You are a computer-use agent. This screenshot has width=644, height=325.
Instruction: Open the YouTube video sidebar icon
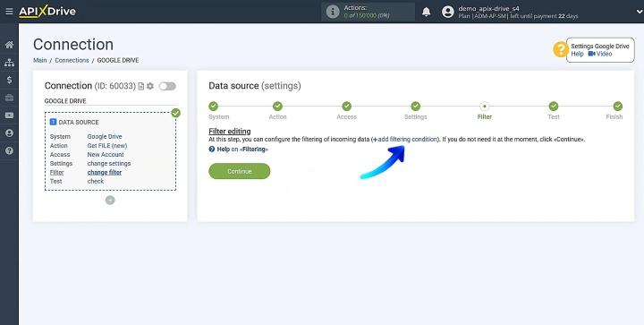[9, 115]
